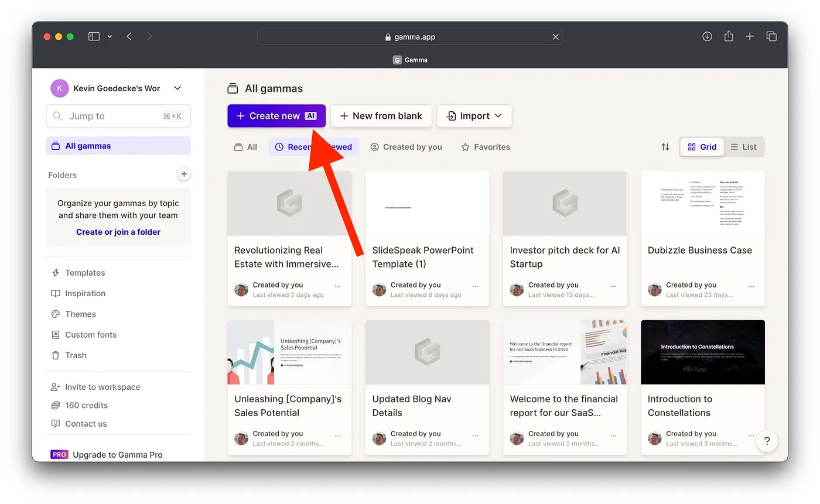Image resolution: width=820 pixels, height=504 pixels.
Task: Click the sort order arrows icon
Action: (x=665, y=147)
